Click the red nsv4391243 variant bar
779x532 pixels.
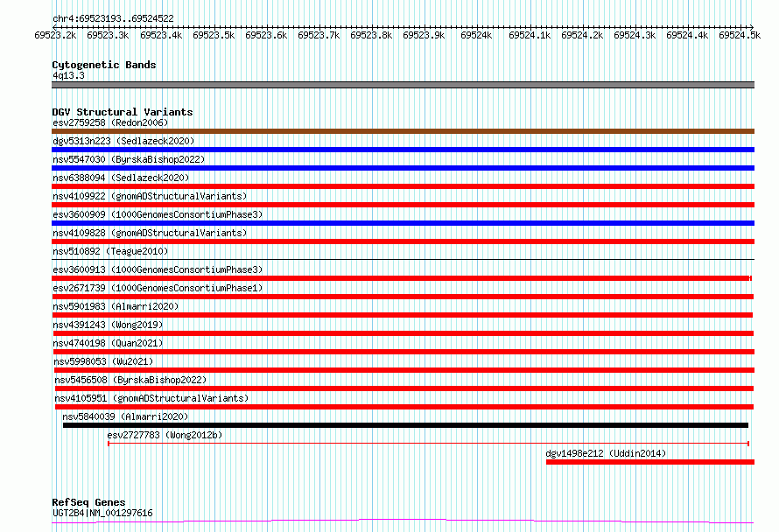(403, 333)
